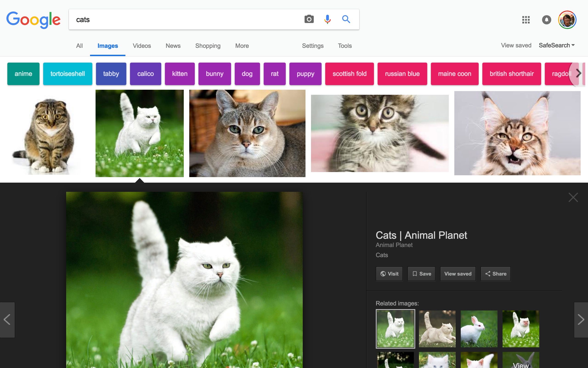Go to next image with right arrow
This screenshot has height=368, width=588.
581,320
